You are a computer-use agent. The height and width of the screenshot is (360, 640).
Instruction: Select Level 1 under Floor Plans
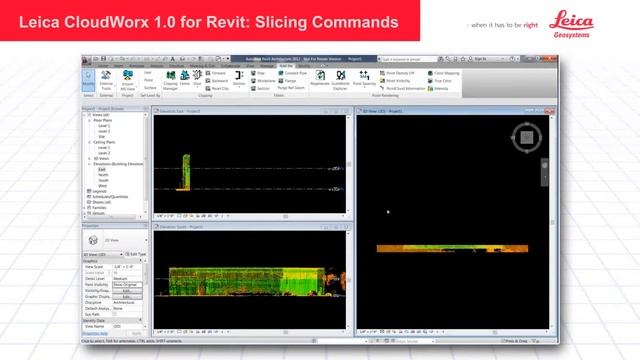pos(104,126)
